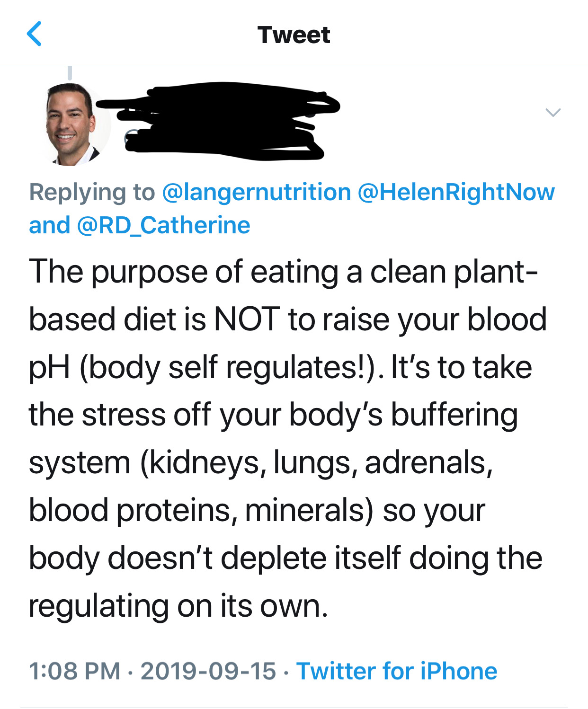
Task: Tap the 1:08 PM timestamp
Action: click(74, 671)
